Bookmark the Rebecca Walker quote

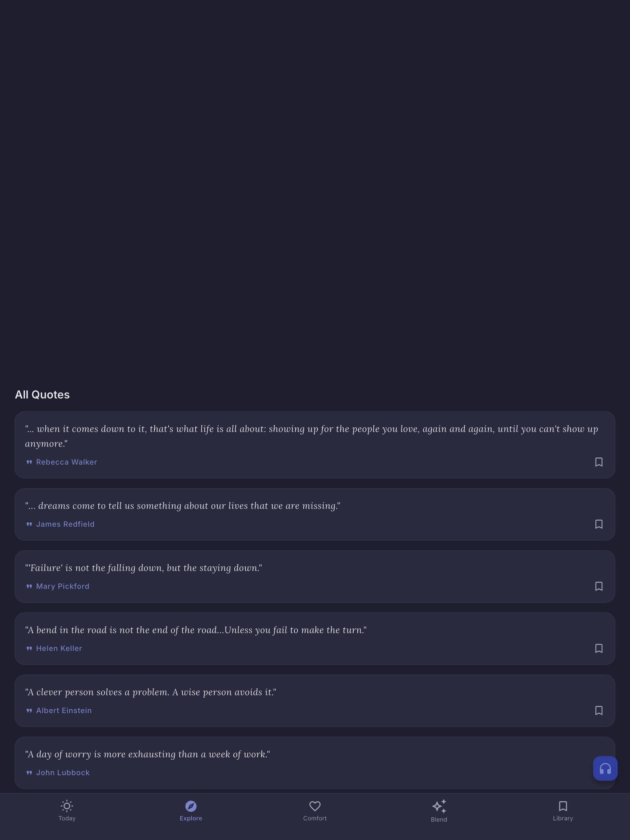click(x=598, y=462)
